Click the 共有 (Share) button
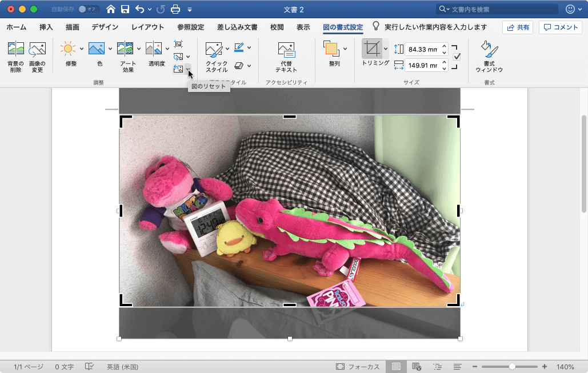588x373 pixels. [x=518, y=27]
